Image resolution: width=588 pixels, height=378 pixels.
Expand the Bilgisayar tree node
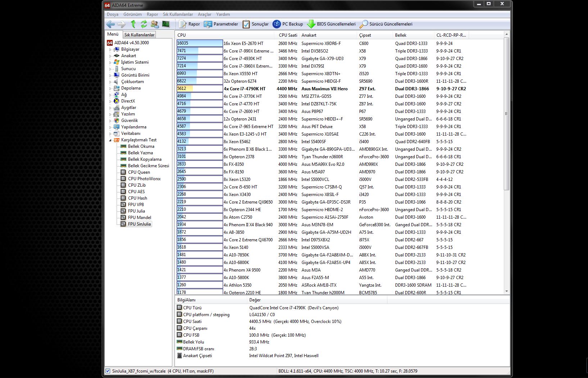[110, 49]
